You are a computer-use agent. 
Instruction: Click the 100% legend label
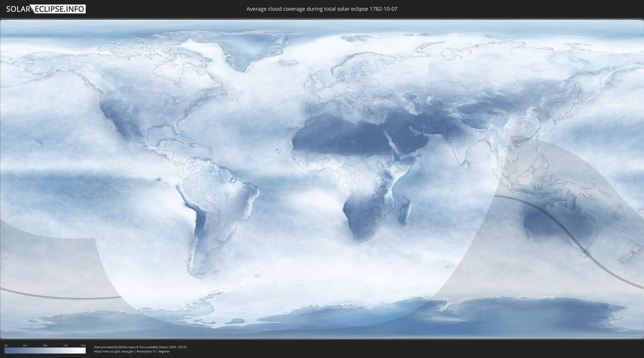pyautogui.click(x=83, y=345)
